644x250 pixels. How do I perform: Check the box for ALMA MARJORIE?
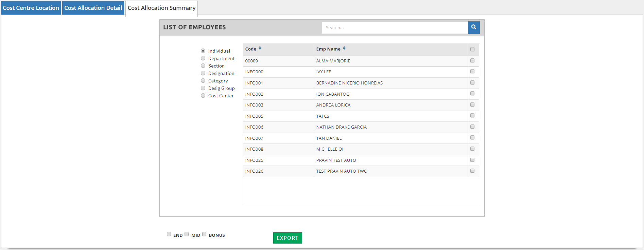(472, 61)
